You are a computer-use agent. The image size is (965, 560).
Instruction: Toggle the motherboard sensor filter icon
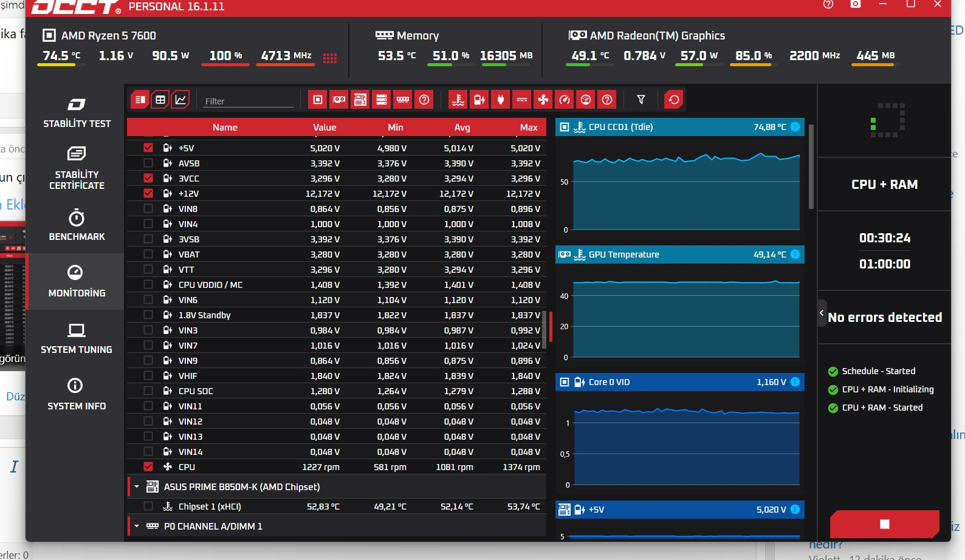coord(360,100)
